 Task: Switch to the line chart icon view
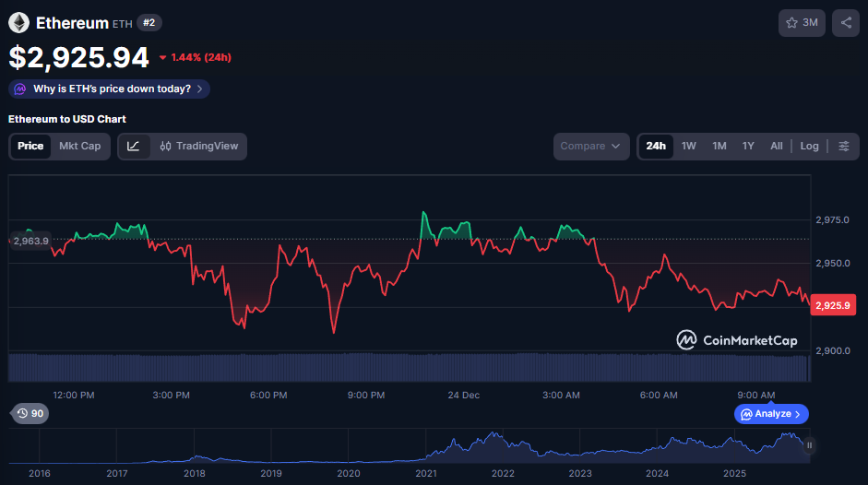click(134, 147)
